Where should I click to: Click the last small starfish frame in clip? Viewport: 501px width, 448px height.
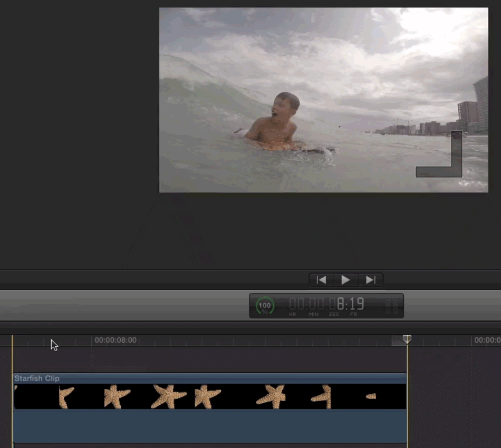coord(371,396)
